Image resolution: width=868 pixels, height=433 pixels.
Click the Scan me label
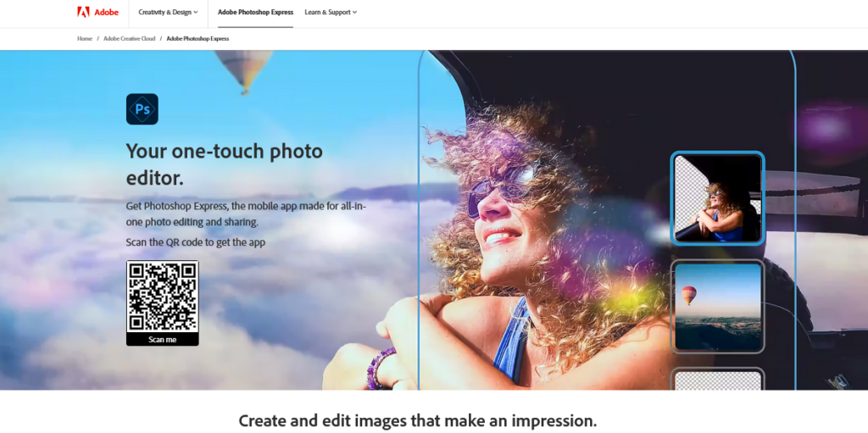[162, 340]
